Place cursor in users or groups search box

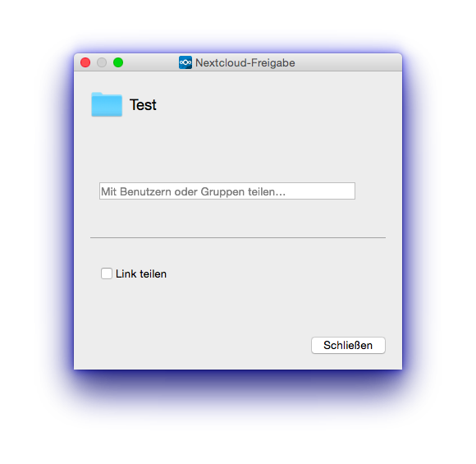(x=227, y=191)
